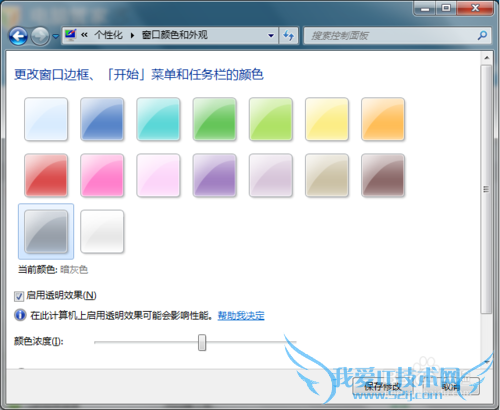Viewport: 500px width, 410px height.
Task: Click the 窗口颜色和外观 breadcrumb
Action: [175, 35]
